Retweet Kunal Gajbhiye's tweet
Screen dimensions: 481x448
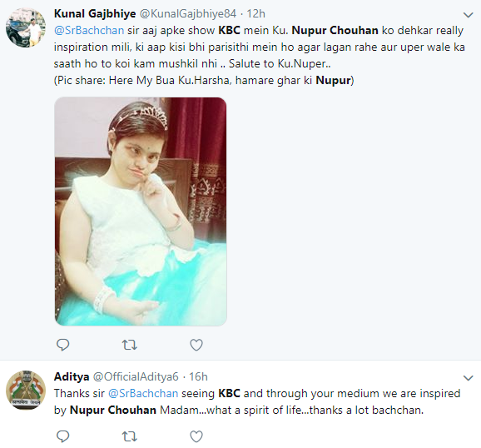(130, 345)
